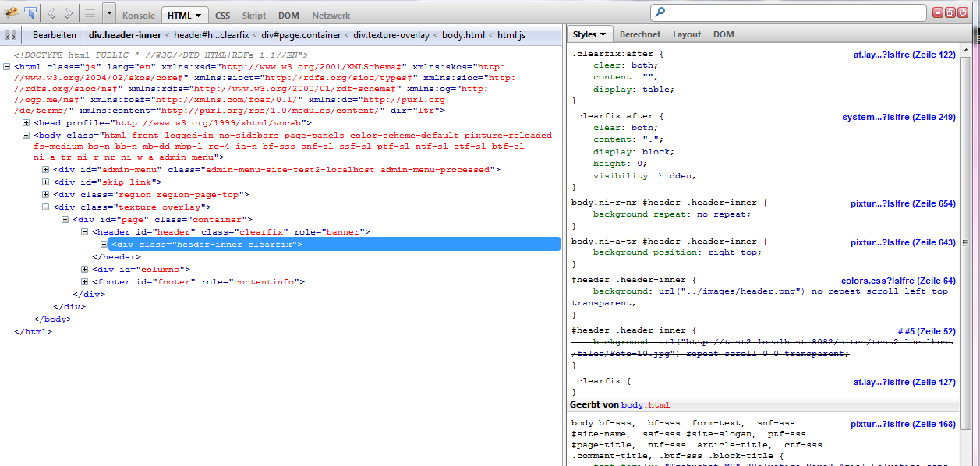This screenshot has height=466, width=980.
Task: Click the display: table property
Action: pyautogui.click(x=634, y=89)
